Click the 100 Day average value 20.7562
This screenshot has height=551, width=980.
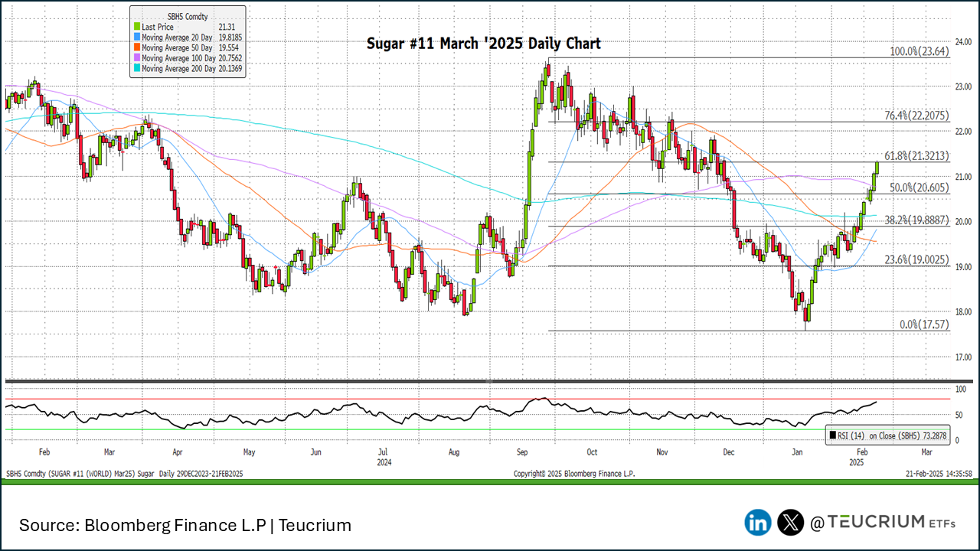tap(230, 57)
